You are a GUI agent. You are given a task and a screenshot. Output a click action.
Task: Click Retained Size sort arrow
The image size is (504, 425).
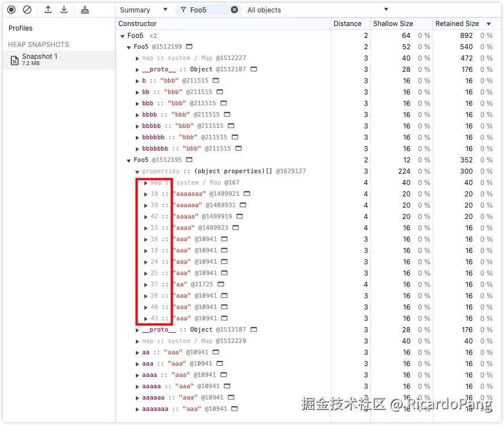click(x=489, y=24)
